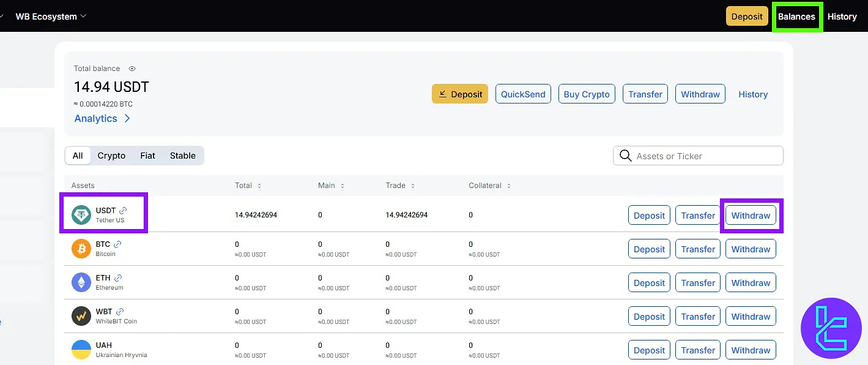
Task: Click the Assets column header
Action: pos(83,186)
